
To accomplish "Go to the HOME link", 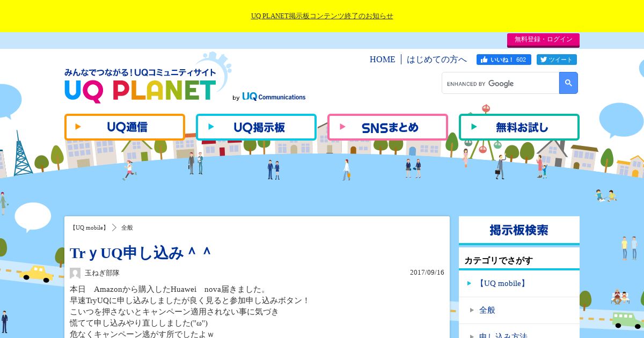I will click(x=382, y=60).
